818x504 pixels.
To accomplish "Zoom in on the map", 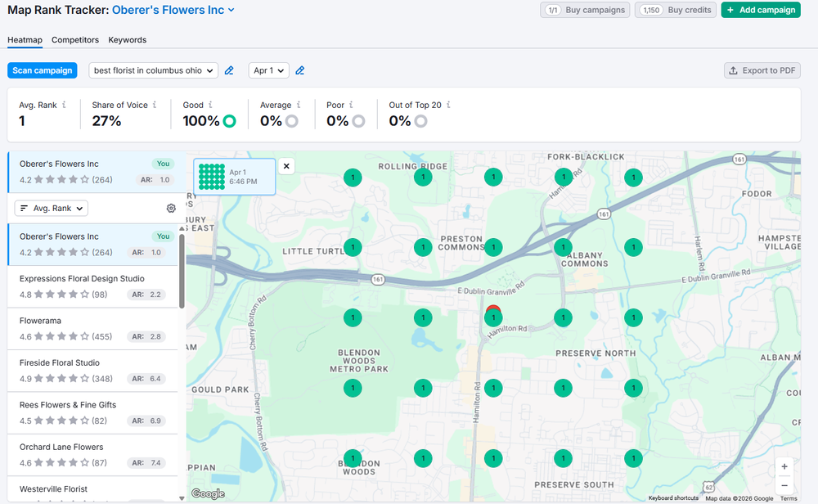I will coord(784,466).
